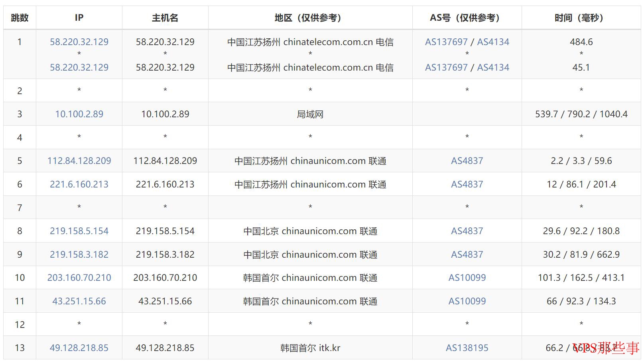Screen dimensions: 644x361
Task: Select time value 66 / 92.3 / 134.3
Action: [581, 301]
